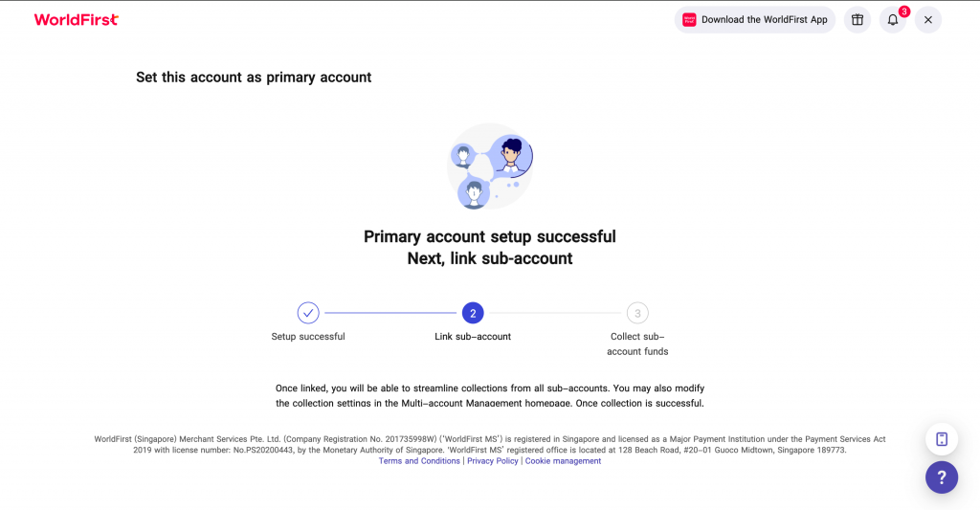980x510 pixels.
Task: Click the "Link sub-account" step label
Action: [x=473, y=337]
